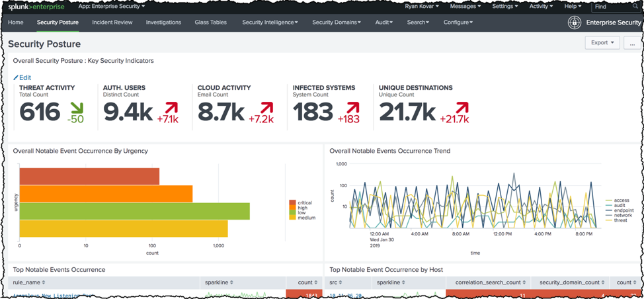Viewport: 644px width, 299px height.
Task: Sort Top Notable Events sparkline column
Action: point(220,282)
